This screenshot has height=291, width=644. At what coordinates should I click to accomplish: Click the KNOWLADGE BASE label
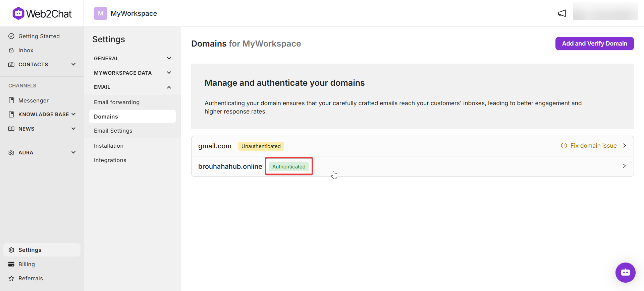(x=44, y=114)
